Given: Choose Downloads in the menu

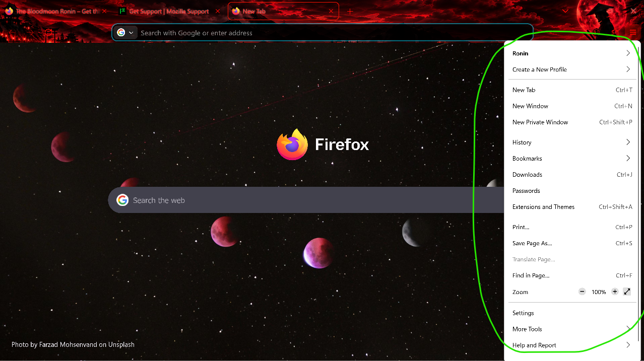Looking at the screenshot, I should [x=571, y=175].
